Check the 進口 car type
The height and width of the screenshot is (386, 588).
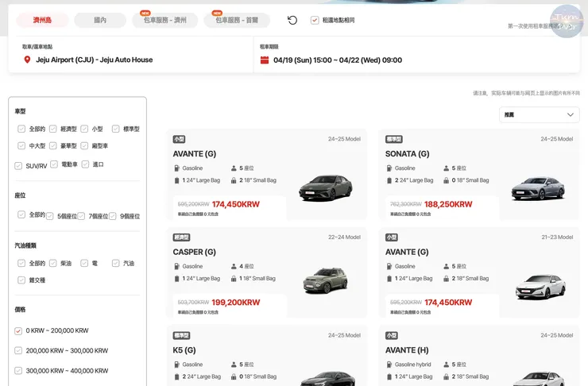86,164
